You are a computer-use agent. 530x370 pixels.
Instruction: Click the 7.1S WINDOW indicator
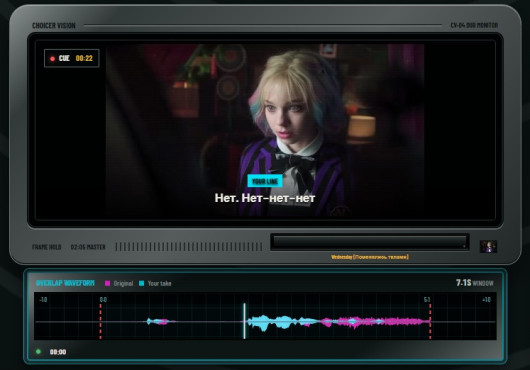tap(475, 282)
